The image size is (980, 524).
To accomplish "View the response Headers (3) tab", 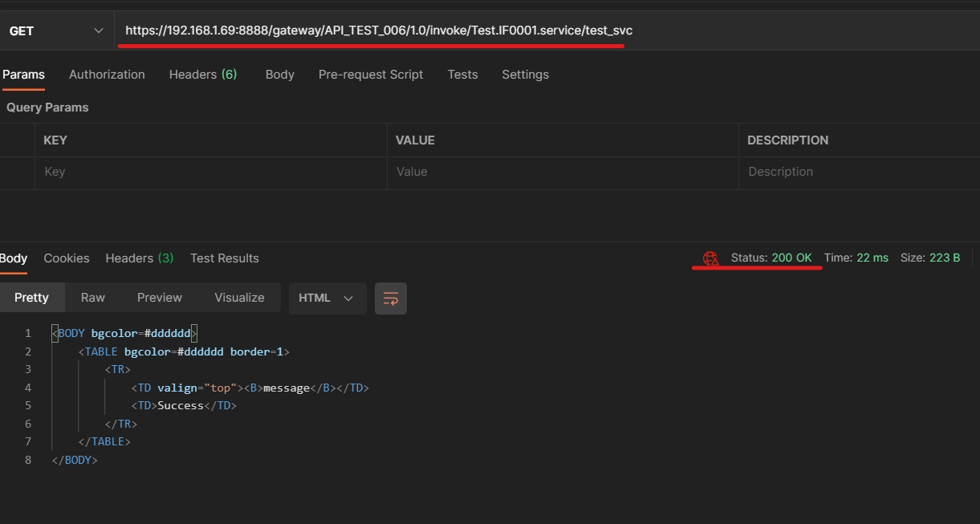I will [x=140, y=258].
